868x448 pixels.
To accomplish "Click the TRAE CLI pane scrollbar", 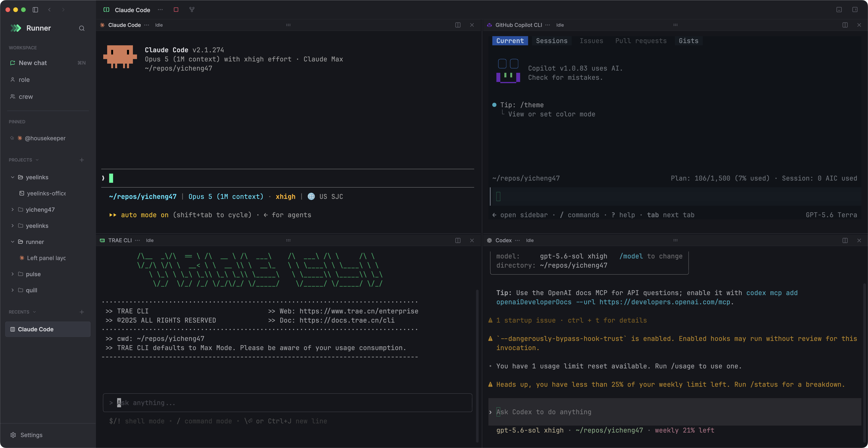I will coord(477,366).
